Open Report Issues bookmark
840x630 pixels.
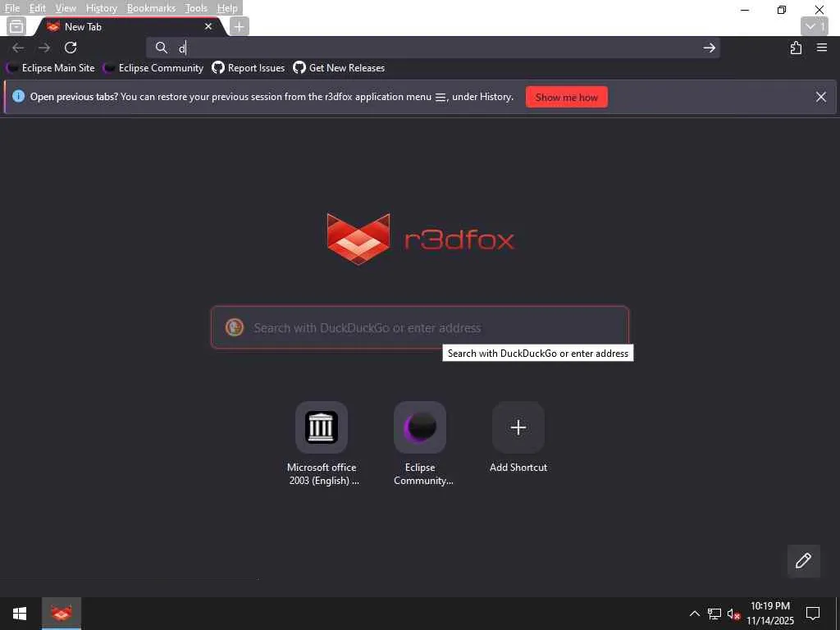(x=248, y=68)
